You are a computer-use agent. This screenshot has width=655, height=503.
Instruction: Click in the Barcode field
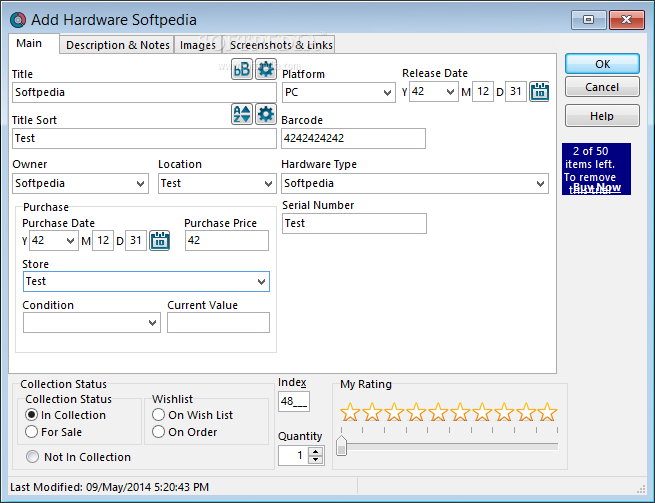point(353,138)
